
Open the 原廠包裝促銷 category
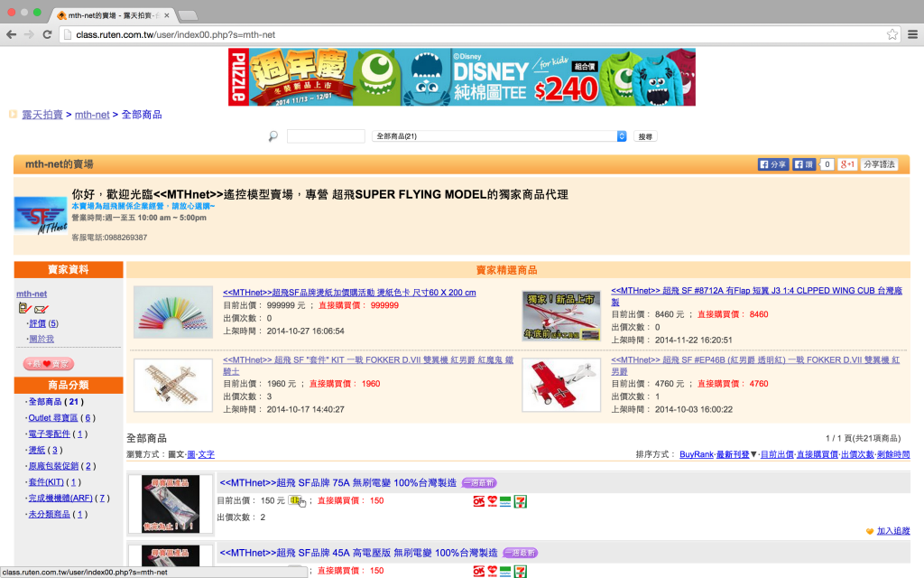53,466
